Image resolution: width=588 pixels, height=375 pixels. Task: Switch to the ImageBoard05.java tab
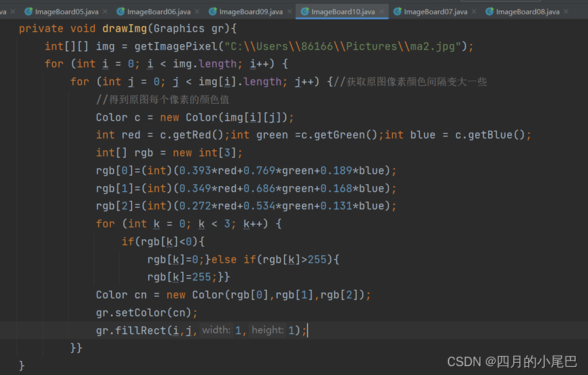67,12
